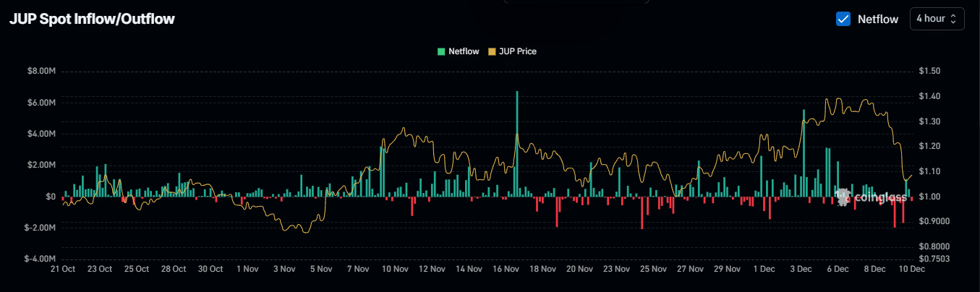Image resolution: width=980 pixels, height=292 pixels.
Task: Click the 28 Oct date label
Action: (x=174, y=269)
